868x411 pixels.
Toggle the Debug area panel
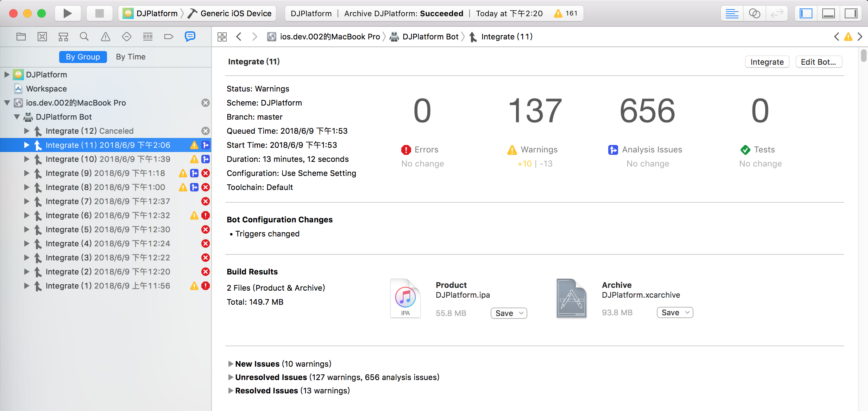coord(828,13)
